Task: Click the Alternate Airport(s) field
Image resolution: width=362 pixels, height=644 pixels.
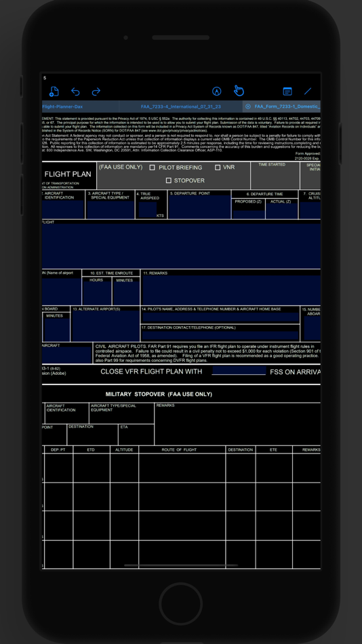Action: pyautogui.click(x=106, y=326)
